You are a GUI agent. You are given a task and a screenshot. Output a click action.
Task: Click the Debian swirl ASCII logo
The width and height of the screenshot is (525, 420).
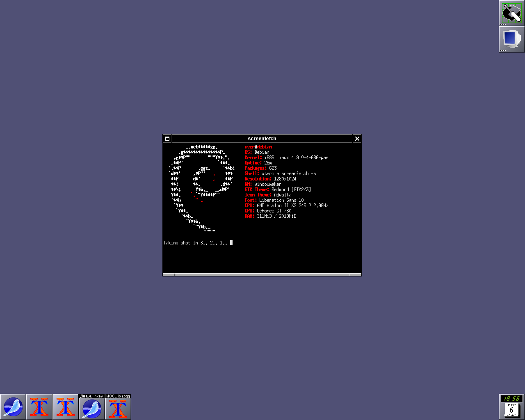202,189
